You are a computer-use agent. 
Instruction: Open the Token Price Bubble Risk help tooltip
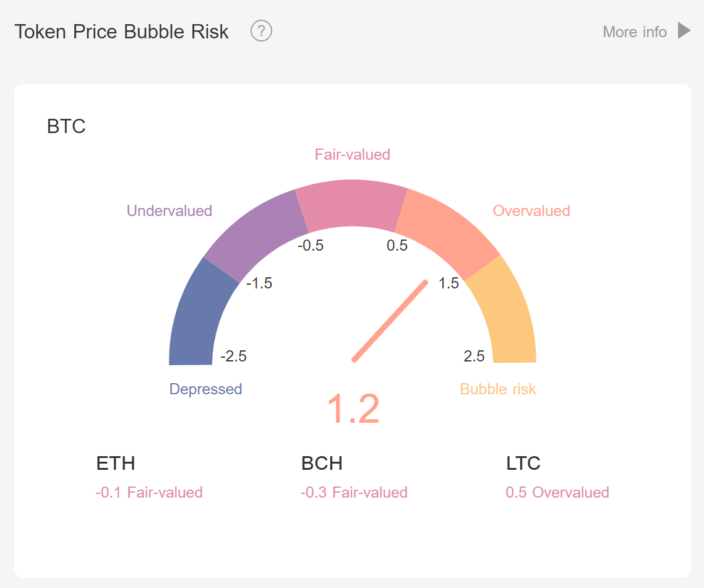coord(261,31)
